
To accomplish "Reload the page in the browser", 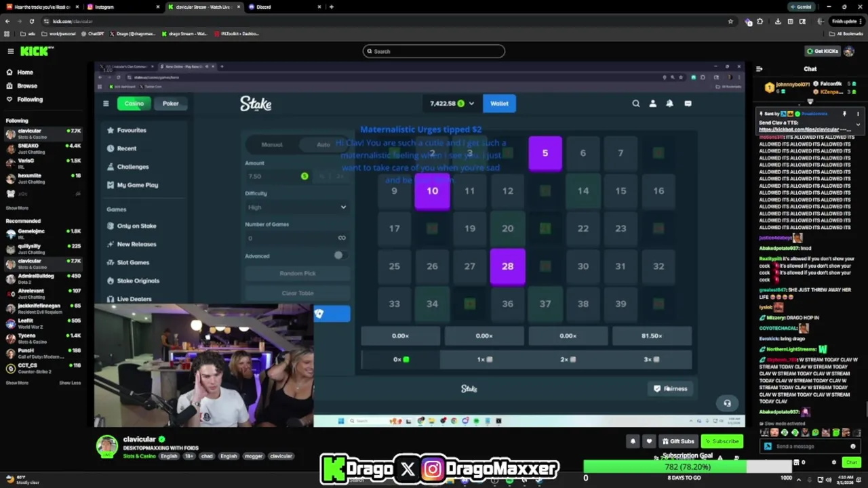I will point(31,21).
